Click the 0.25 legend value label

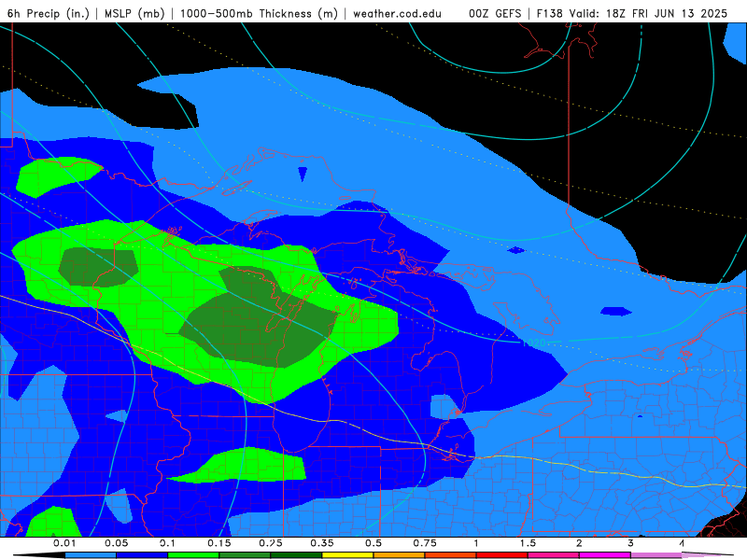271,543
